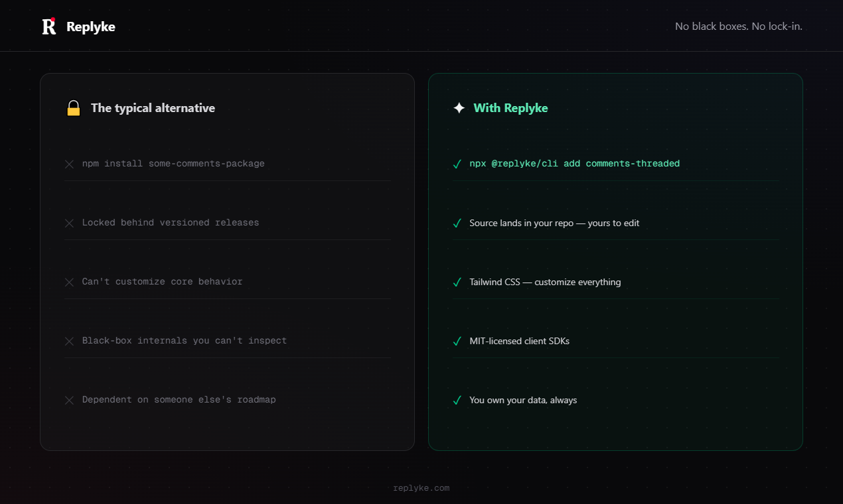
Task: Click "Dependent on someone else's roadmap" text
Action: (x=179, y=399)
